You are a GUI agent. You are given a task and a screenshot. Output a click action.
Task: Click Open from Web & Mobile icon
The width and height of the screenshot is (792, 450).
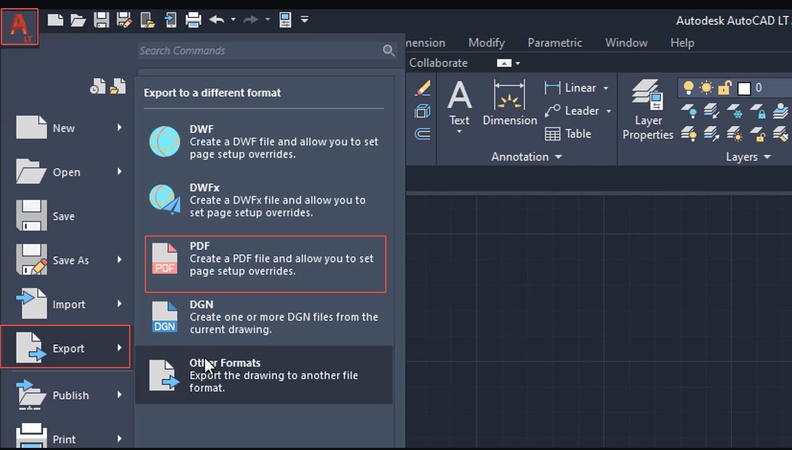[x=147, y=20]
